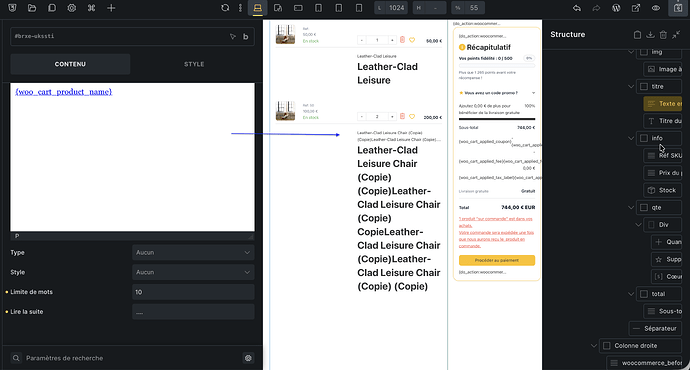Click the {woo_cart_product_name} link in editor
690x370 pixels.
pos(64,92)
